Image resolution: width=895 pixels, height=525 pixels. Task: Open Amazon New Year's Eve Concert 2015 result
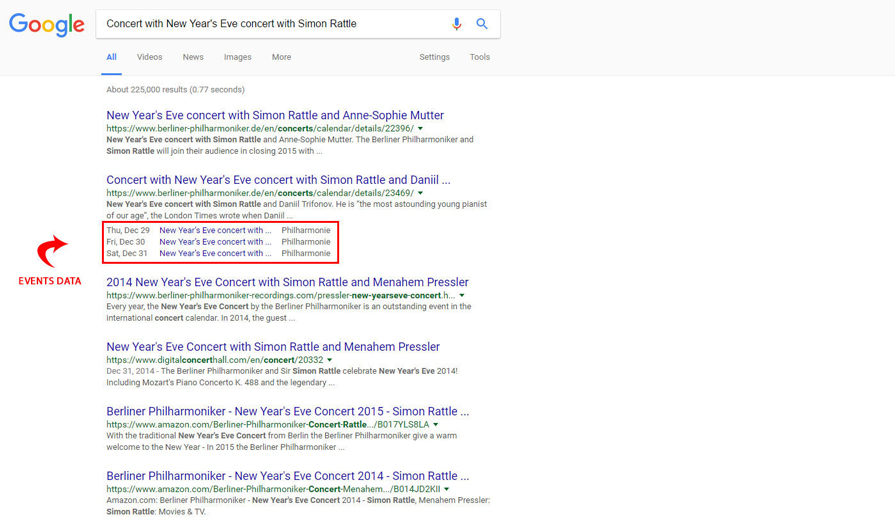tap(287, 412)
